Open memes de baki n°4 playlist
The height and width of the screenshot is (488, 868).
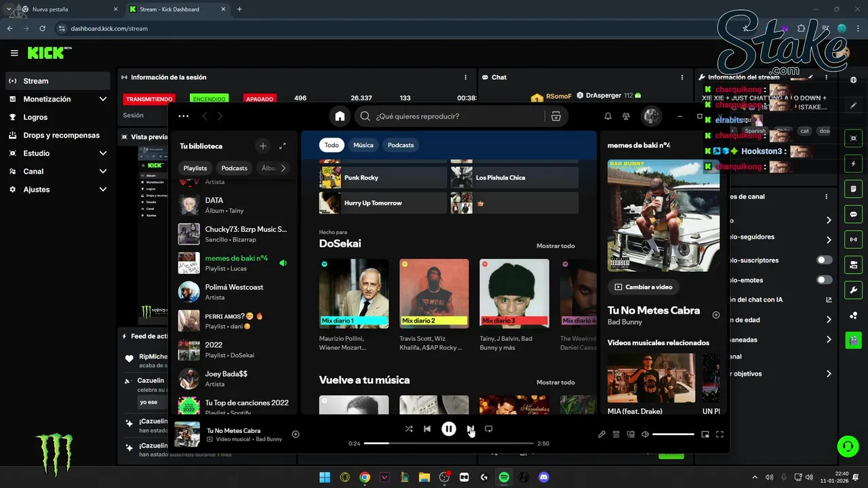point(235,263)
